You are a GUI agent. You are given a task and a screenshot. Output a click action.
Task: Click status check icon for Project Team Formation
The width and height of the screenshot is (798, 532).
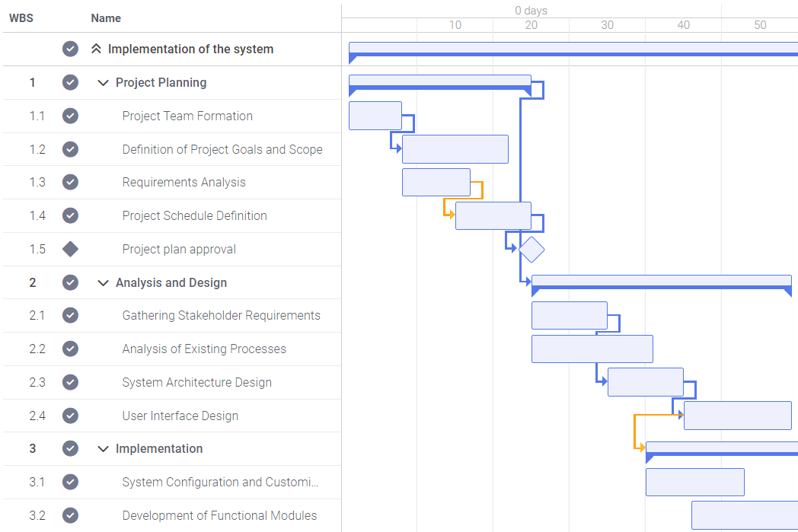pyautogui.click(x=70, y=116)
